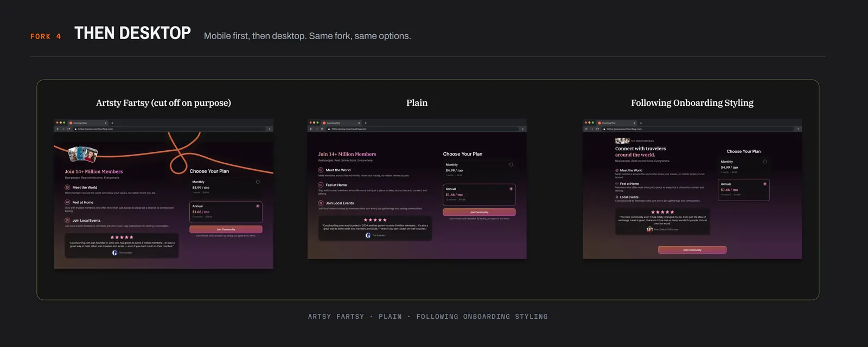Viewport: 868px width, 347px height.
Task: Click member avatars row in Onboarding Styling mockup
Action: [622, 141]
